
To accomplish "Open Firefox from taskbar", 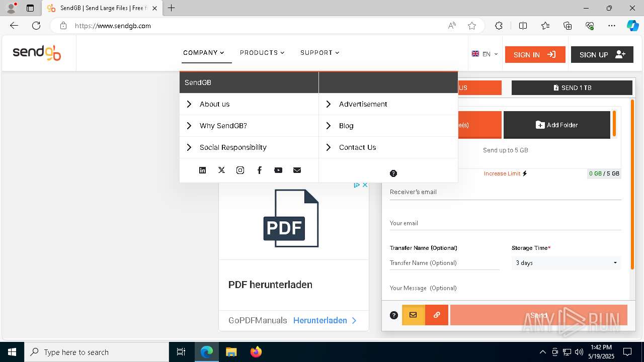I will point(256,352).
